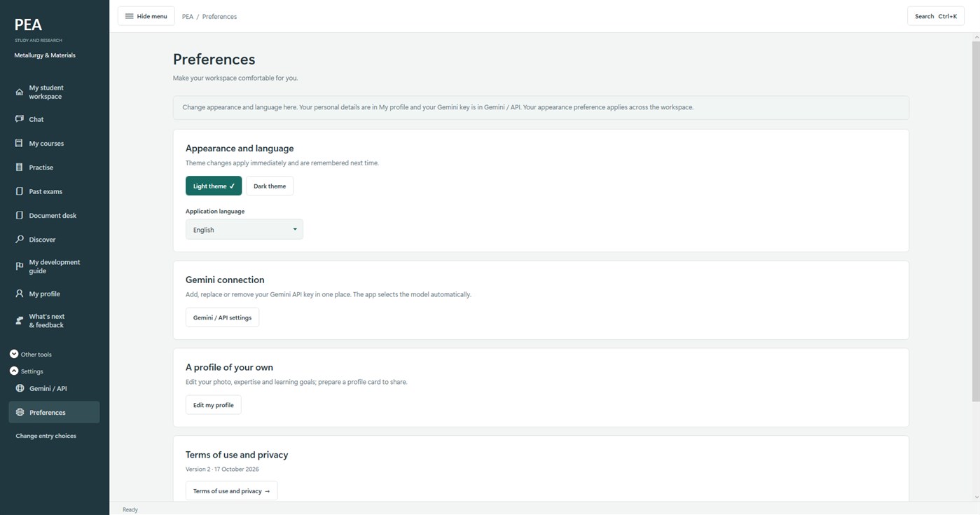Click Edit my profile button

click(213, 405)
